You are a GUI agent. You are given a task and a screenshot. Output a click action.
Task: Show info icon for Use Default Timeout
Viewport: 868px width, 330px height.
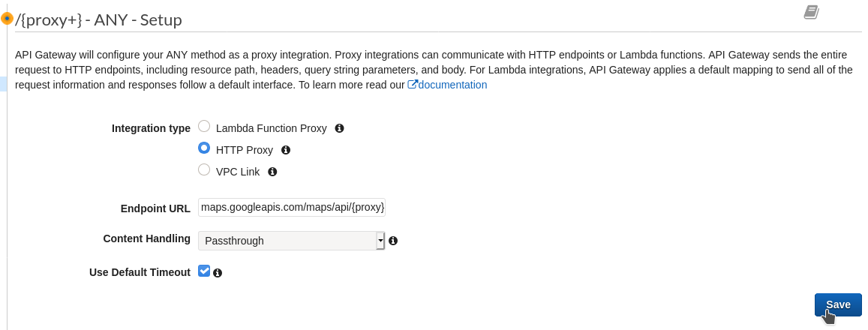click(218, 273)
